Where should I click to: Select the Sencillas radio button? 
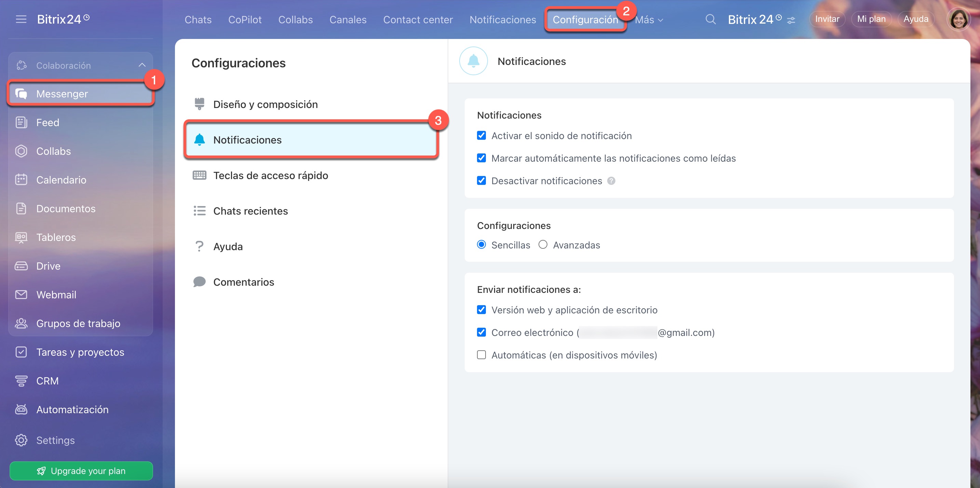482,245
